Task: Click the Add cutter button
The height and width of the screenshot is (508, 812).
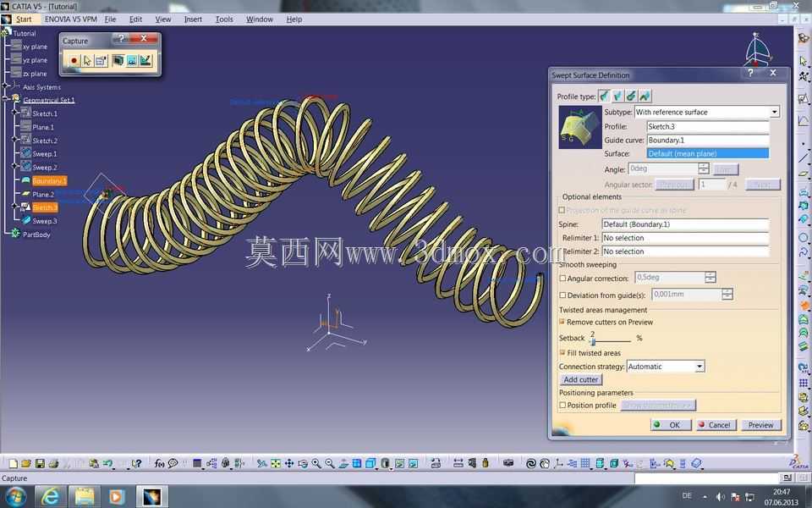Action: 580,380
